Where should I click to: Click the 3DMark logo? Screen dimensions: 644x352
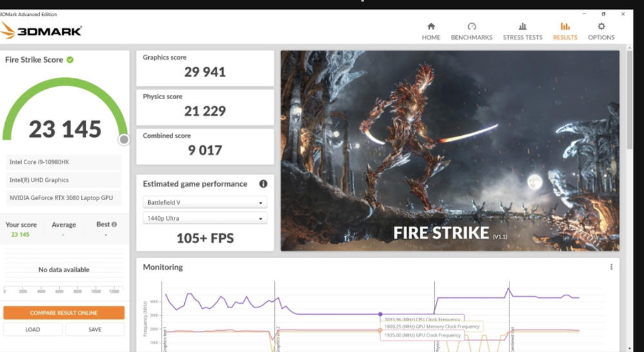tap(41, 30)
